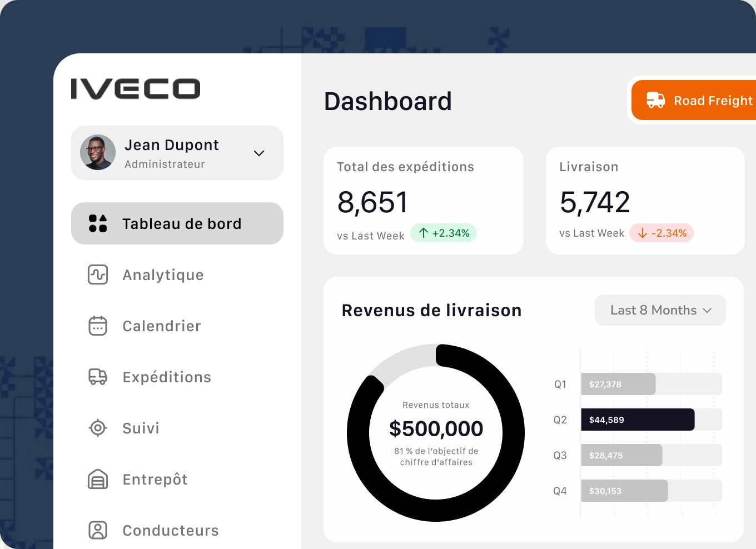This screenshot has width=756, height=549.
Task: Click the Administrateur role label
Action: [x=165, y=164]
